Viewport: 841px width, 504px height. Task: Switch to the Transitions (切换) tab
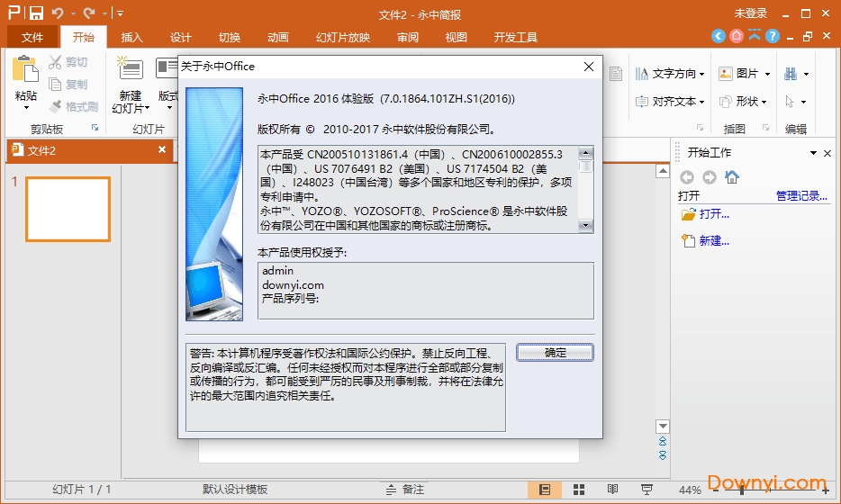(x=230, y=37)
